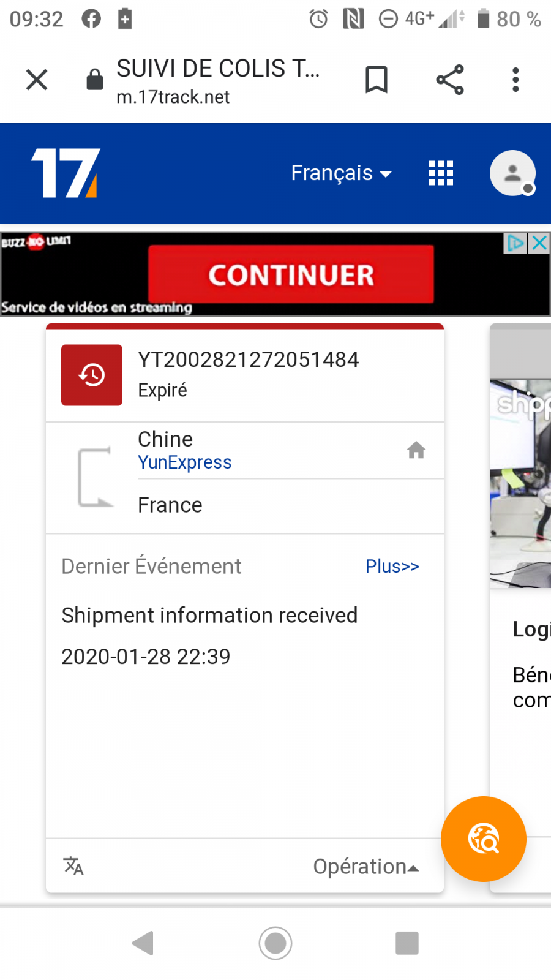Image resolution: width=551 pixels, height=980 pixels.
Task: Tap the home icon next to Chine
Action: click(x=416, y=450)
